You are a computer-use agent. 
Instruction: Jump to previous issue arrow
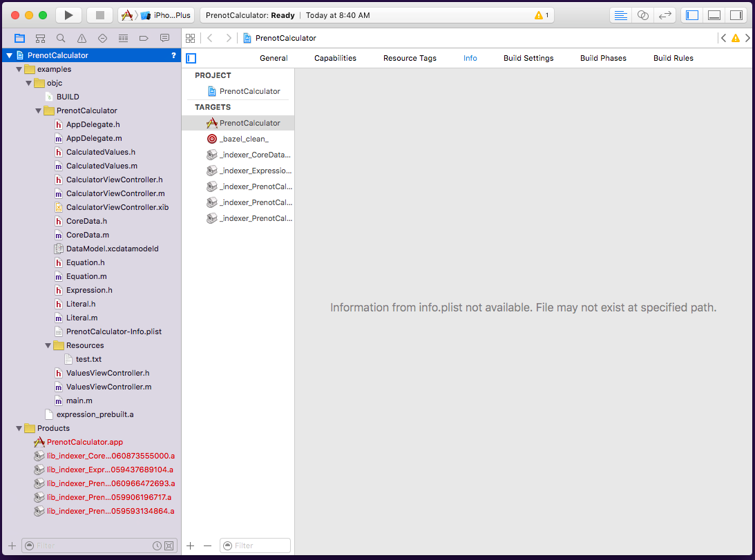723,38
